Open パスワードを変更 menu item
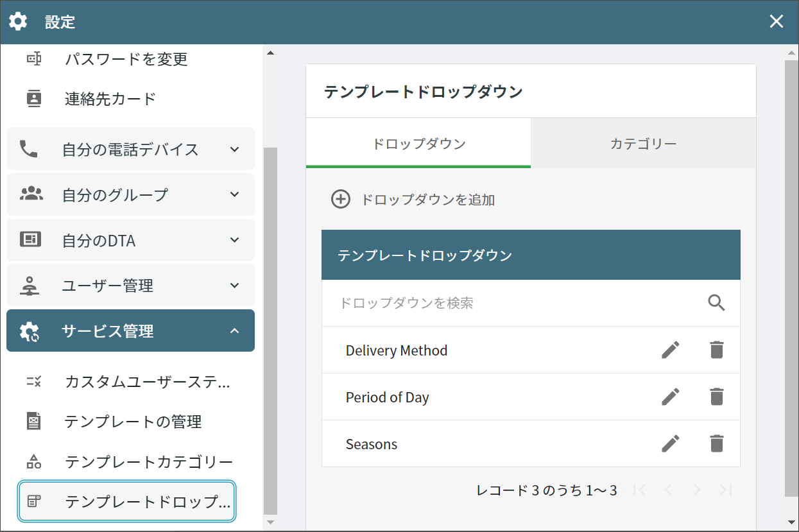The image size is (799, 532). (x=126, y=59)
